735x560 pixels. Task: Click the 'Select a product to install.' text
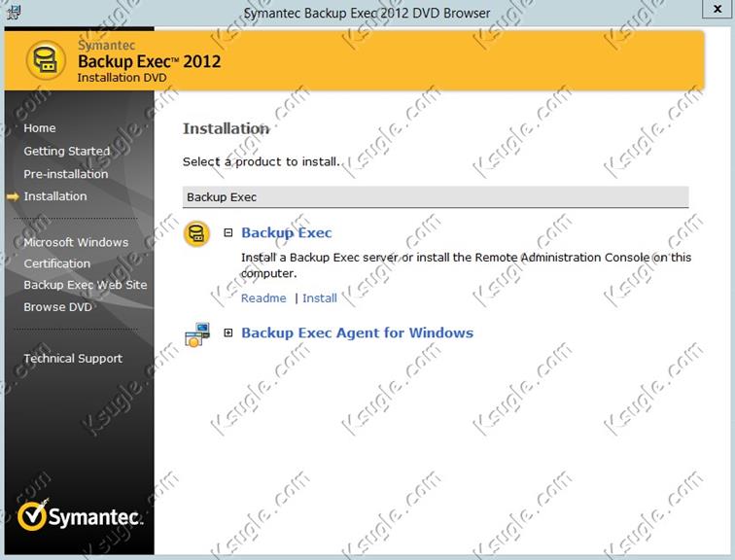262,161
